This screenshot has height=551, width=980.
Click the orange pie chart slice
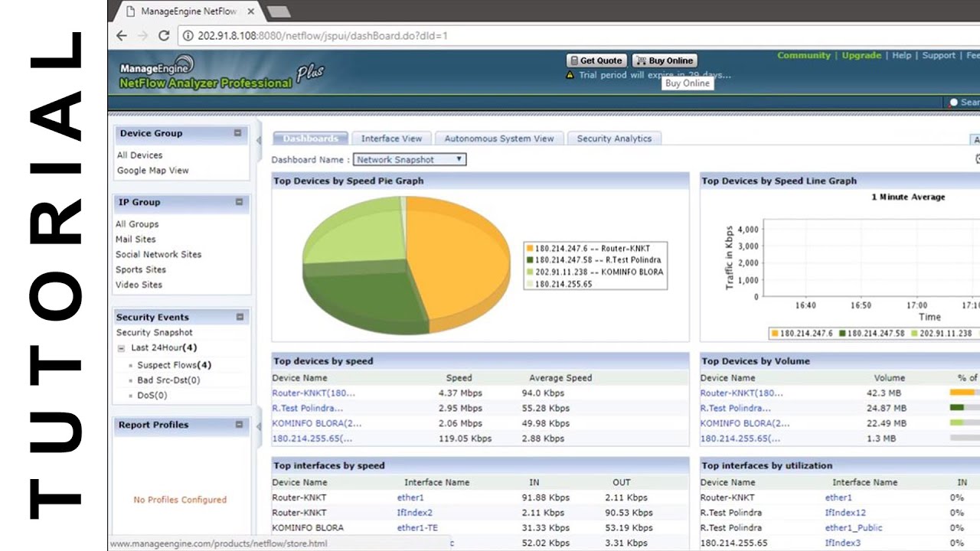pos(459,256)
